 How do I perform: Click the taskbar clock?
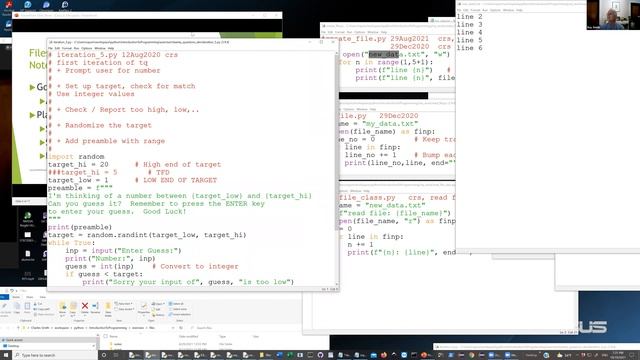618,354
